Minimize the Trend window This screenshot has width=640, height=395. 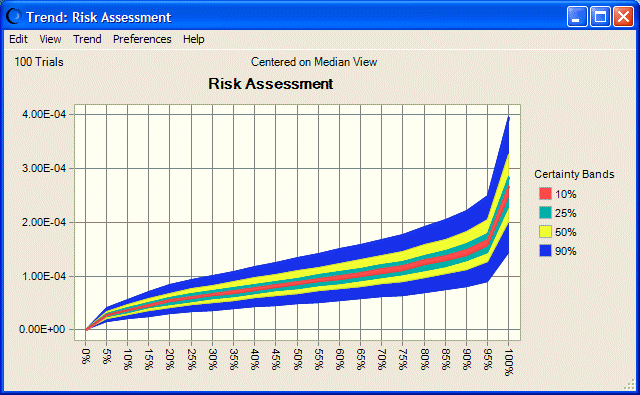[577, 17]
